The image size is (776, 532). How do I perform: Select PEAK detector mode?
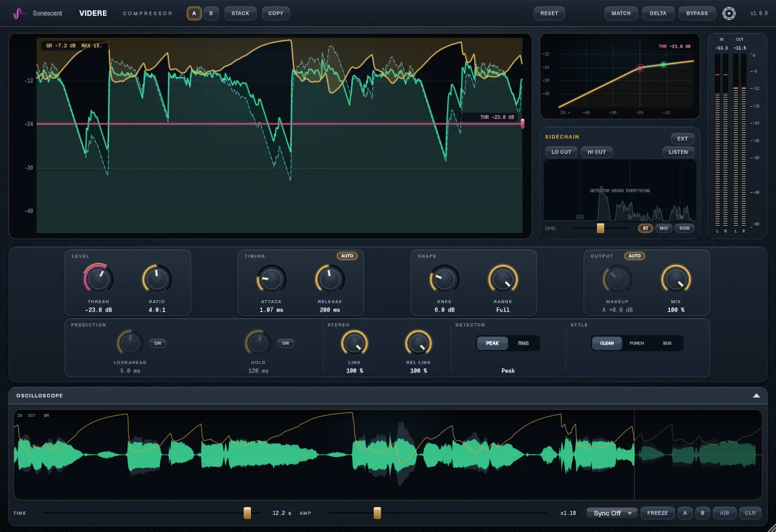pos(492,343)
